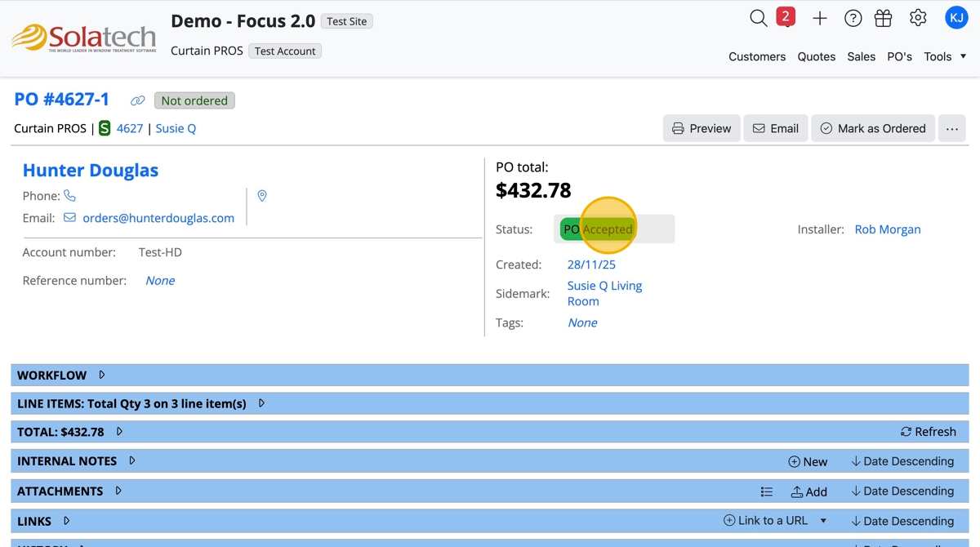Copy PO link chain icon
Image resolution: width=980 pixels, height=547 pixels.
[x=138, y=100]
